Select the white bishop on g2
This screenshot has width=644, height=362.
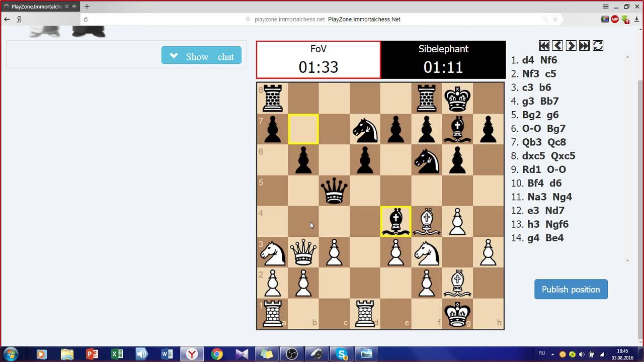click(457, 283)
